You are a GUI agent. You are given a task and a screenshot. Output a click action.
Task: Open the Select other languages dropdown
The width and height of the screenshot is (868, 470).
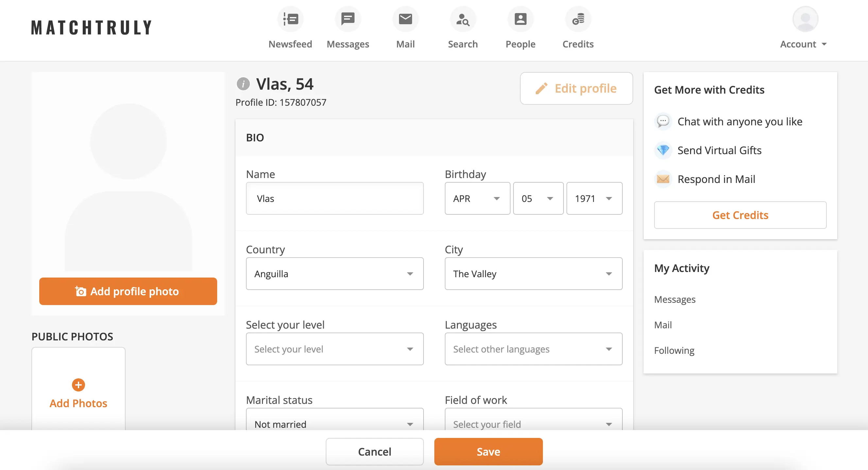(x=533, y=349)
